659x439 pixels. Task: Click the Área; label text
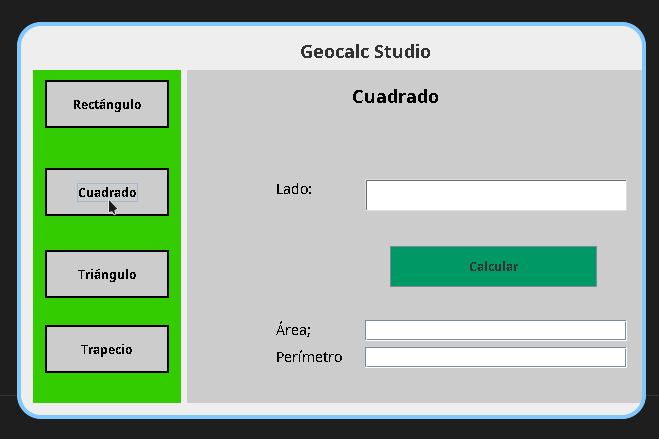pos(293,329)
